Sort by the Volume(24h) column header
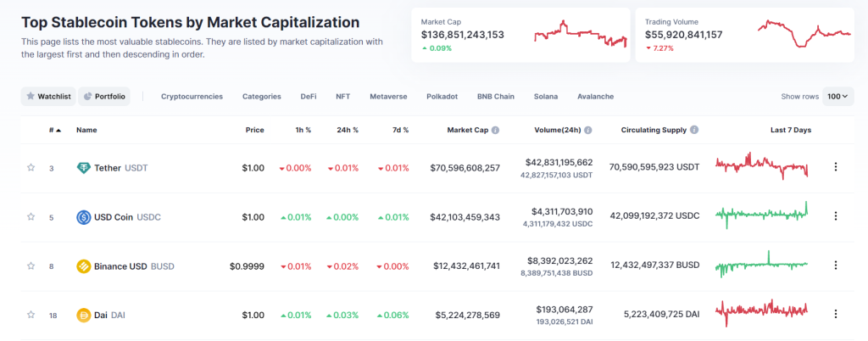Screen dimensions: 868x341 (x=558, y=130)
